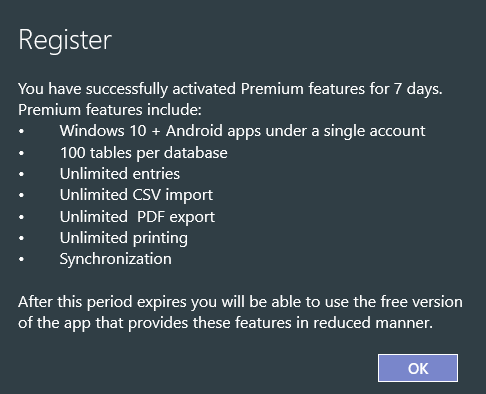The width and height of the screenshot is (486, 394).
Task: Click the OK button
Action: [418, 368]
